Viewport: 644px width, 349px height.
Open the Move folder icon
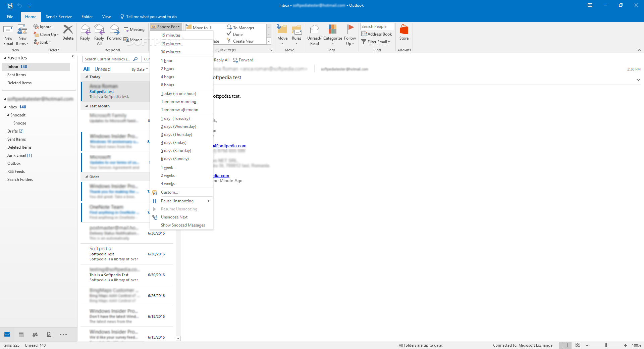[282, 29]
